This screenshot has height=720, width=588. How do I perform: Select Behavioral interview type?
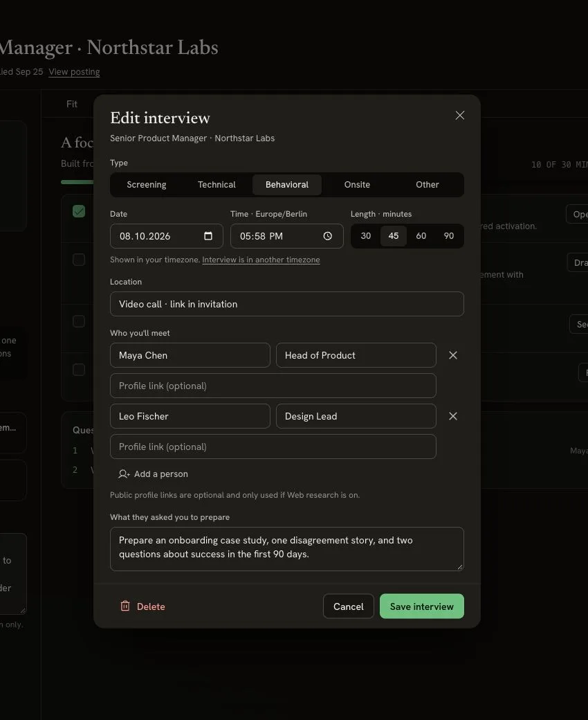click(x=287, y=185)
